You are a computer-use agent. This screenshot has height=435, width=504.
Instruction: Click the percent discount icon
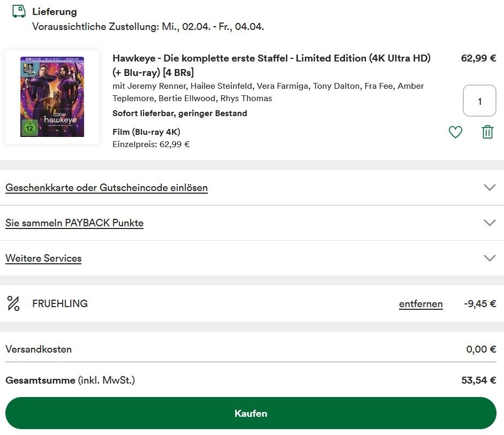(13, 303)
